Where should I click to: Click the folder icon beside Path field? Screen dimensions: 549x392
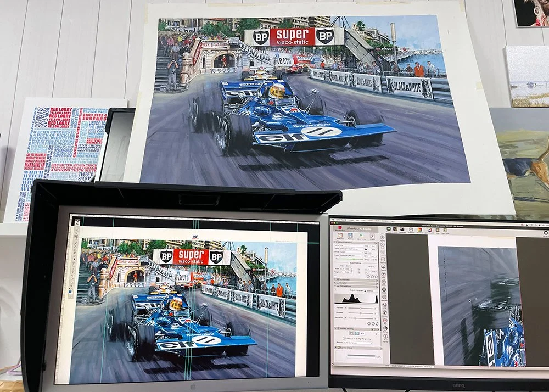(366, 249)
